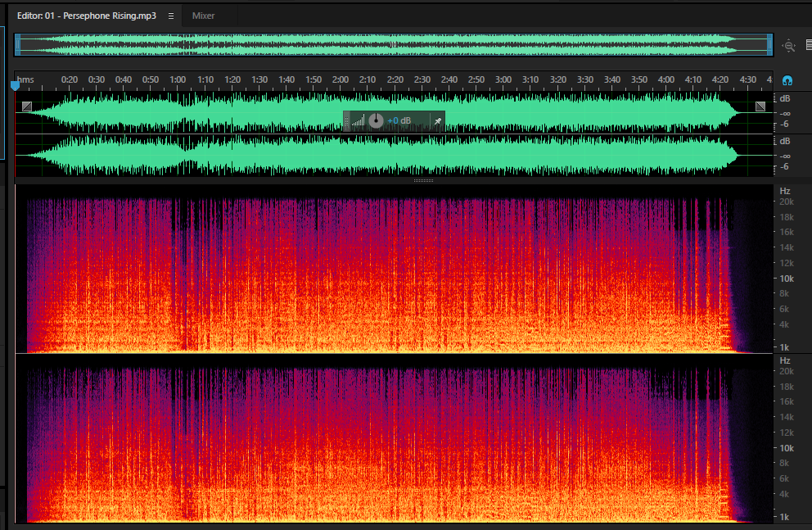This screenshot has height=530, width=812.
Task: Select the Editor: 01 - Persephone Rising.mp3 tab
Action: click(87, 16)
